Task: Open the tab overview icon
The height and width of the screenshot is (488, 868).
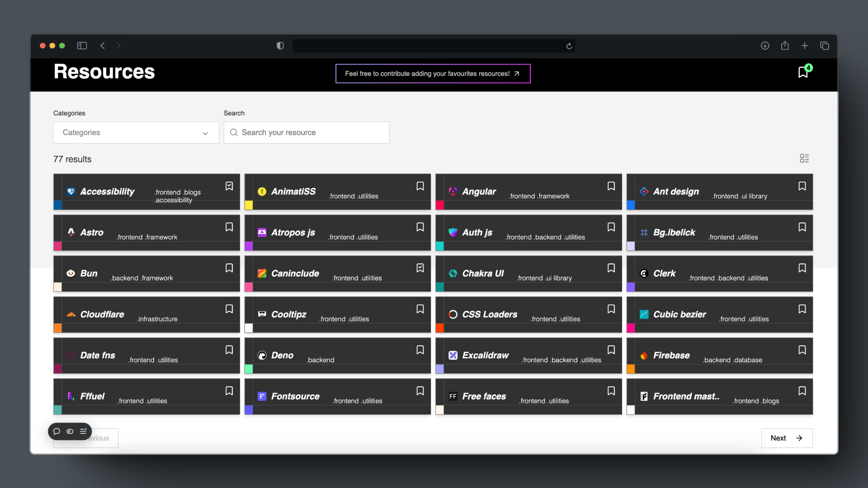Action: tap(825, 46)
